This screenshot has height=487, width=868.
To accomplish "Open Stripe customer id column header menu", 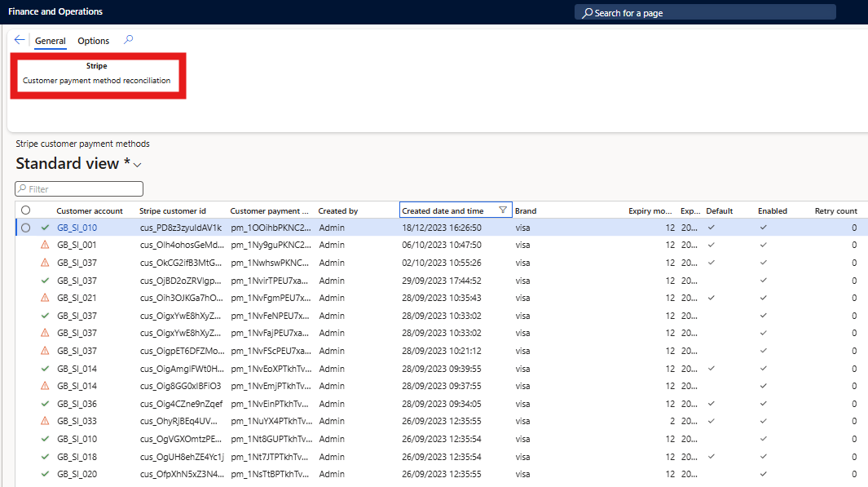I will (x=173, y=210).
